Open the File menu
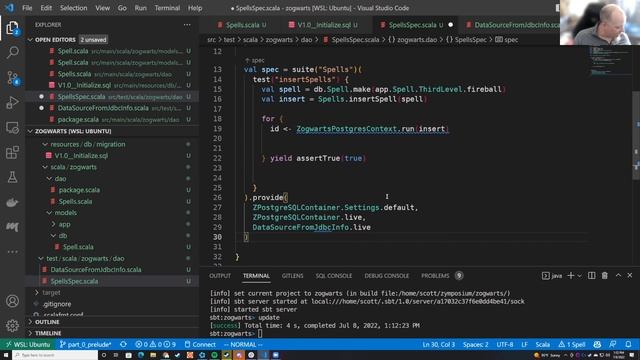The height and width of the screenshot is (360, 640). coord(27,8)
